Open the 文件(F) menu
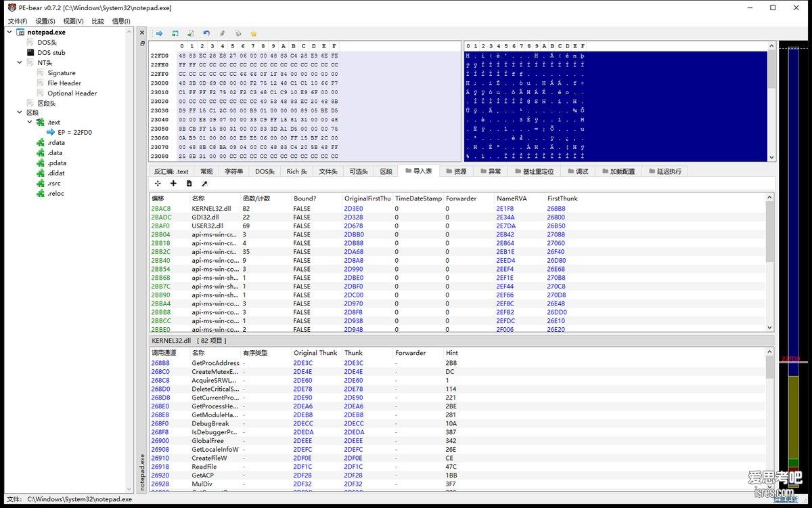This screenshot has height=508, width=812. (x=18, y=21)
